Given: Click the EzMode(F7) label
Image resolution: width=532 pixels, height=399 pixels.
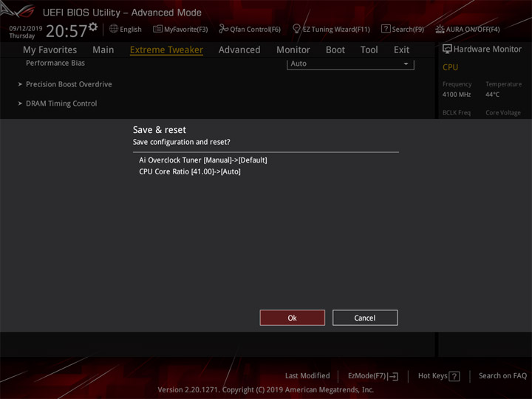Looking at the screenshot, I should pos(366,376).
